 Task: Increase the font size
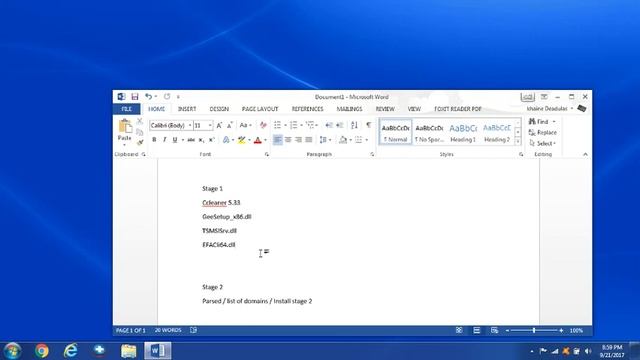click(x=219, y=125)
